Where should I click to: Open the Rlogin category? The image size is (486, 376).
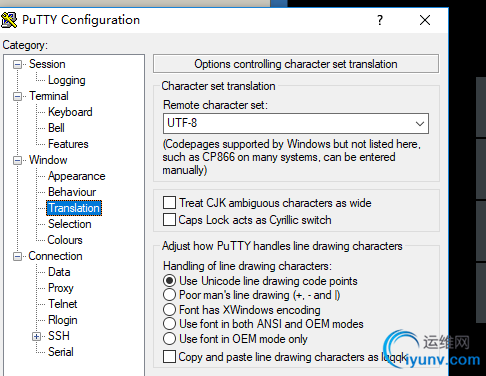point(63,320)
